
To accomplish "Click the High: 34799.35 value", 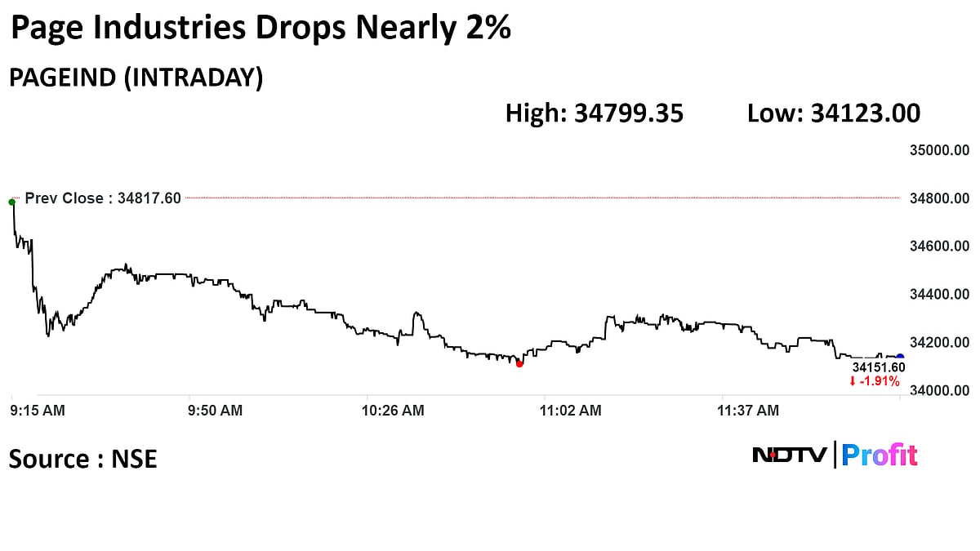I will (595, 113).
